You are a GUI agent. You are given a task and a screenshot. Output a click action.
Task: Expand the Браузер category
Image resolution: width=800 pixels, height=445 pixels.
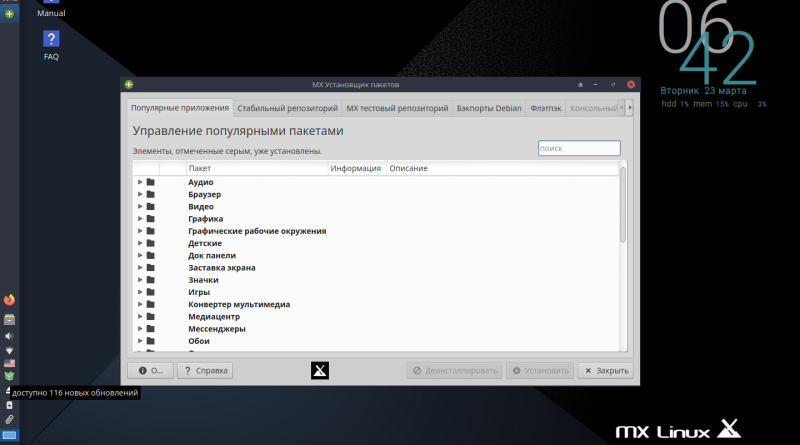coord(140,194)
